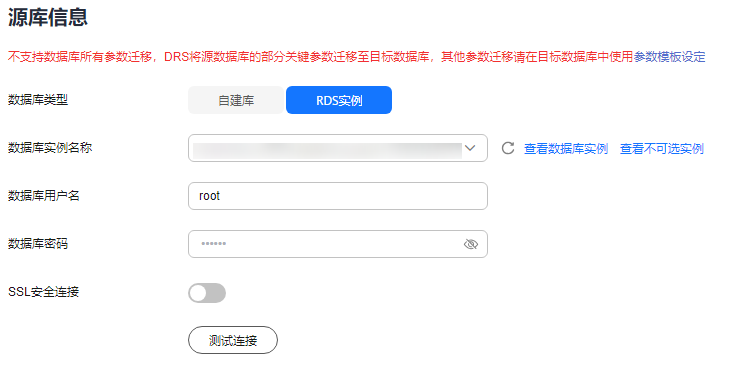Click the refresh icon beside instance dropdown

508,149
